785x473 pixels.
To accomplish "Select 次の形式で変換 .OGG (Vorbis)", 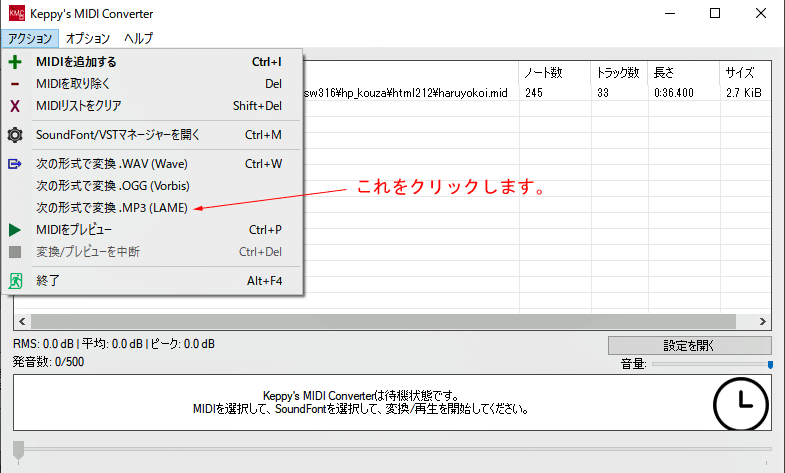I will click(x=153, y=186).
